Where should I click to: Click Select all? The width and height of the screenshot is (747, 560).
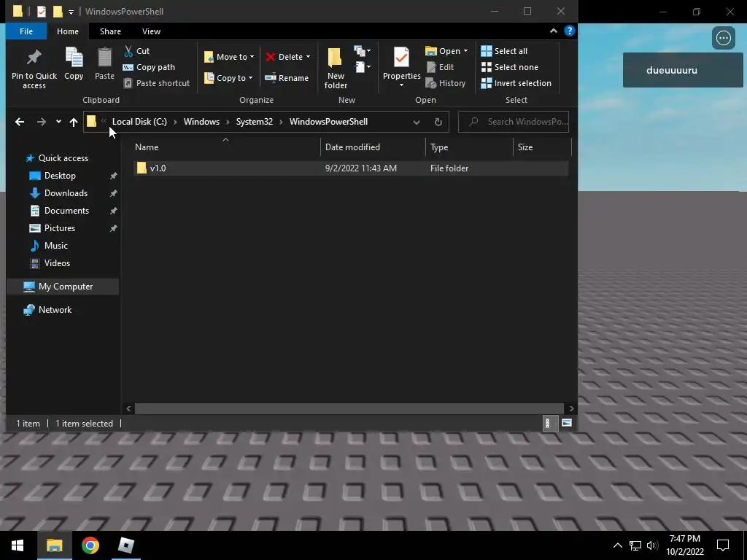pyautogui.click(x=504, y=51)
